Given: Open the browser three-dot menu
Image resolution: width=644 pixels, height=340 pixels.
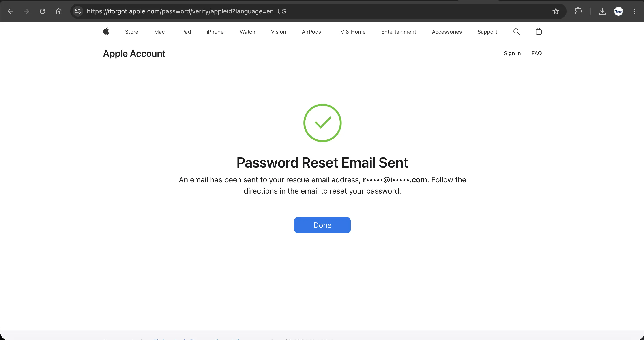Looking at the screenshot, I should tap(634, 11).
